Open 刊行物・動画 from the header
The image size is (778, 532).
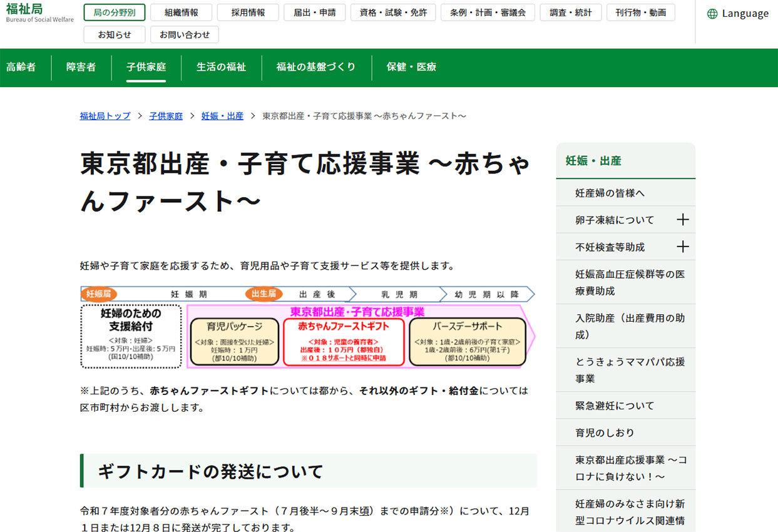640,13
